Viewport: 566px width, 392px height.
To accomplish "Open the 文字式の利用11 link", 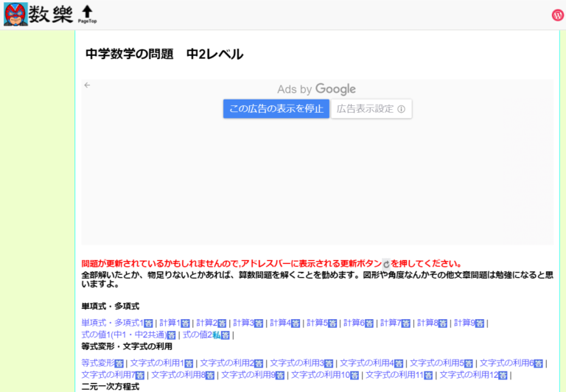I will click(395, 375).
